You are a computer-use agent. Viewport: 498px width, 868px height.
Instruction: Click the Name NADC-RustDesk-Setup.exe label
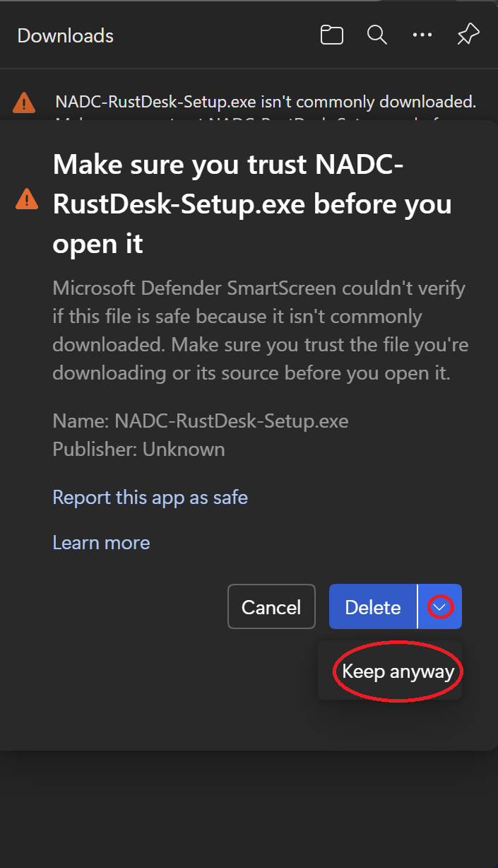pos(200,421)
